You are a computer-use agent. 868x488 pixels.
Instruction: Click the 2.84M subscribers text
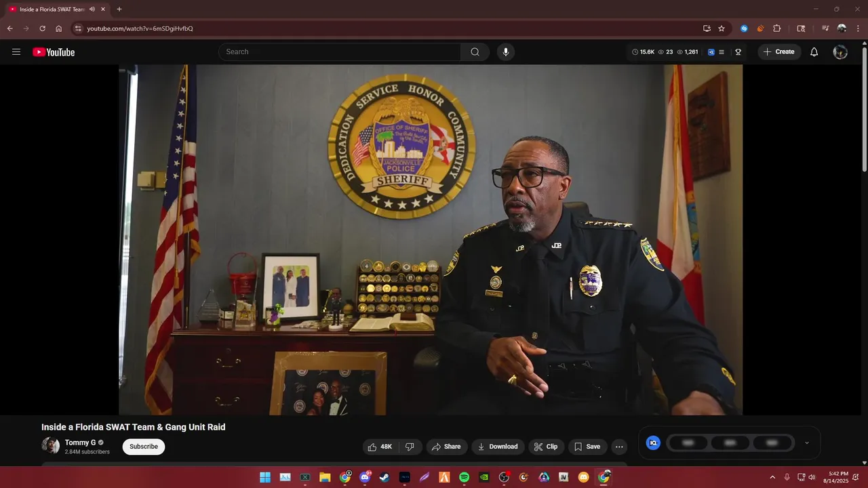(x=87, y=452)
